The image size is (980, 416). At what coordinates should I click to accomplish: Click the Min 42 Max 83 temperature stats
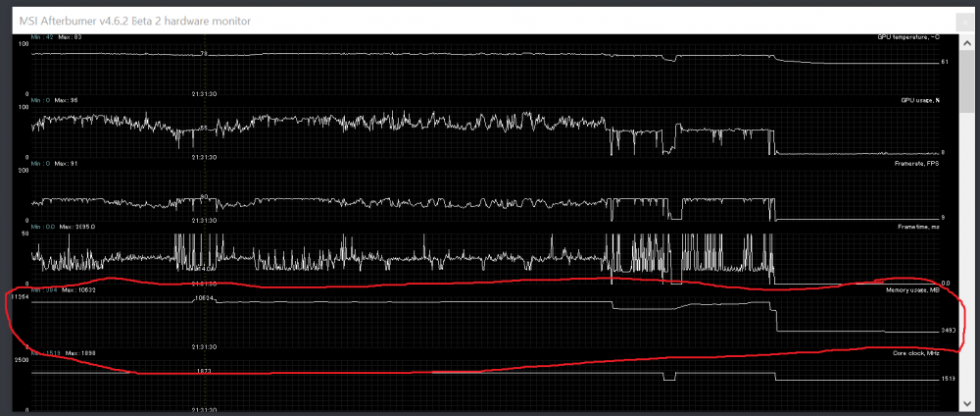[56, 37]
